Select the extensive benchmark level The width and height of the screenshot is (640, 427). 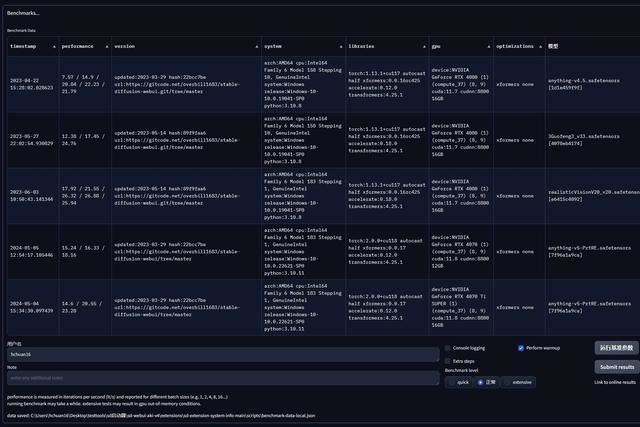point(507,382)
